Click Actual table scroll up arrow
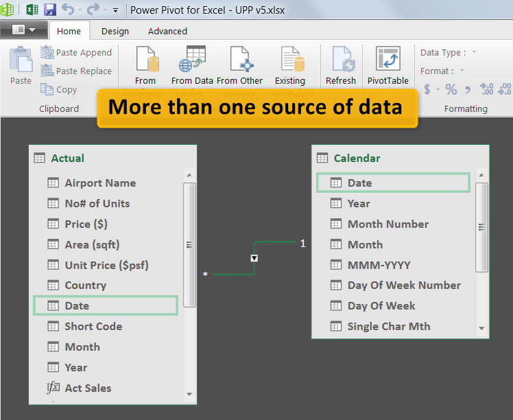 point(189,175)
